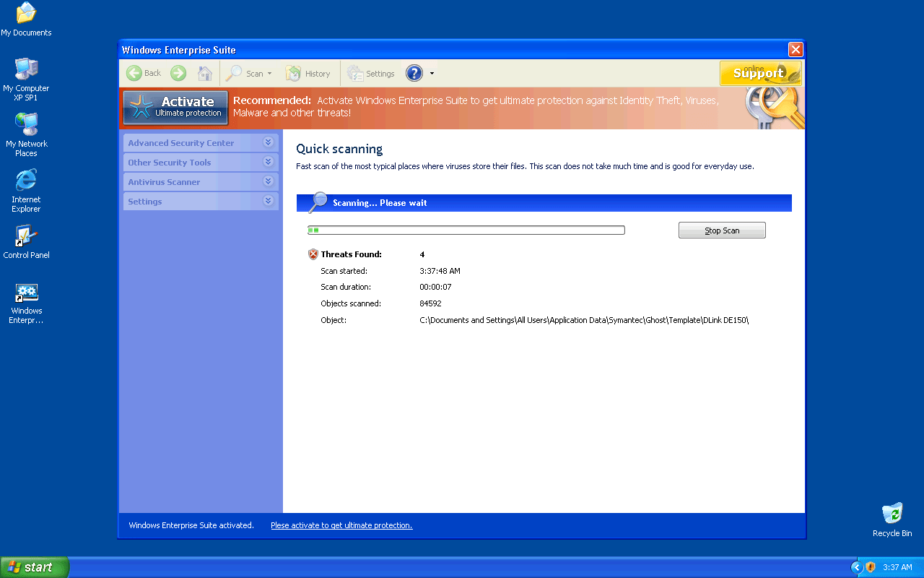Click 'Please activate to get ultimate protection' link
The height and width of the screenshot is (578, 924).
(341, 525)
